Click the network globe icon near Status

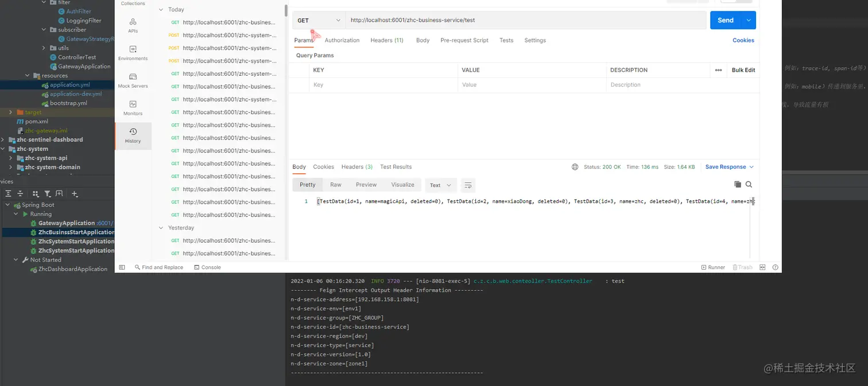point(575,167)
